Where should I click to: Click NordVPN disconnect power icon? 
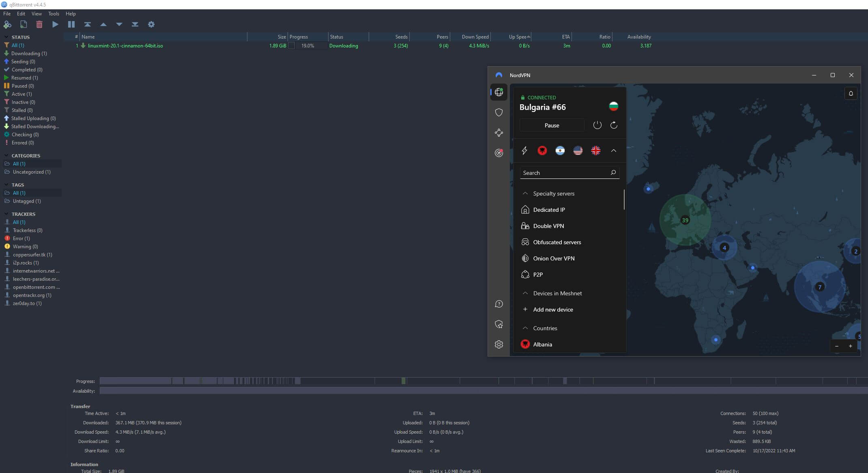tap(597, 125)
